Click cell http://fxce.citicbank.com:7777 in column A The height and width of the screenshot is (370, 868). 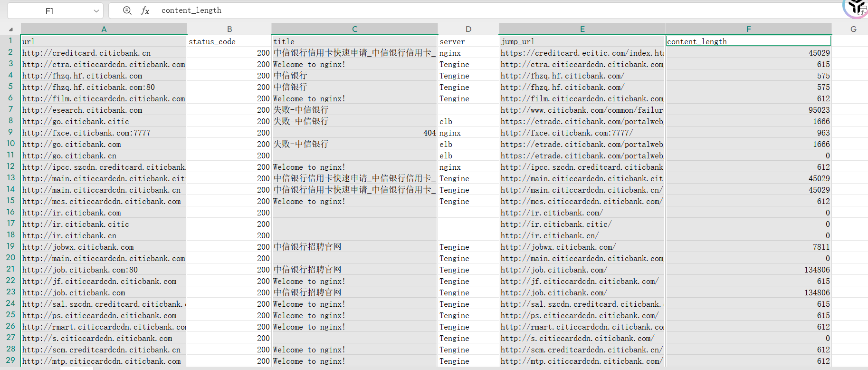tap(104, 133)
